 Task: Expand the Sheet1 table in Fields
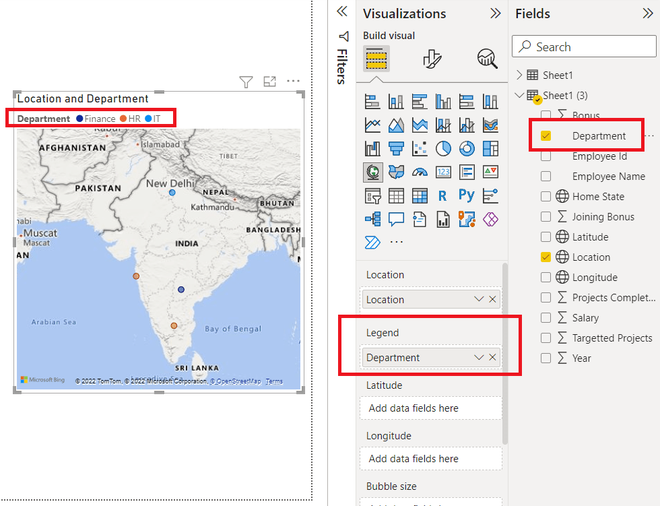(x=519, y=75)
